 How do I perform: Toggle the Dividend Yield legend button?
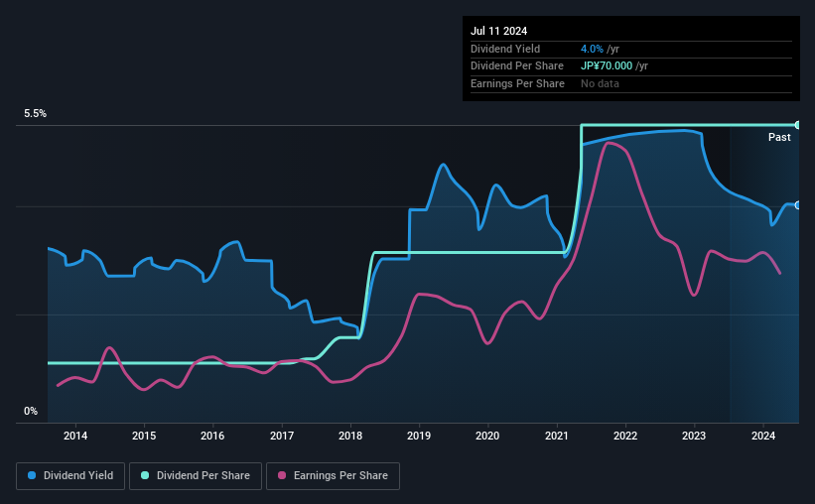tap(70, 476)
